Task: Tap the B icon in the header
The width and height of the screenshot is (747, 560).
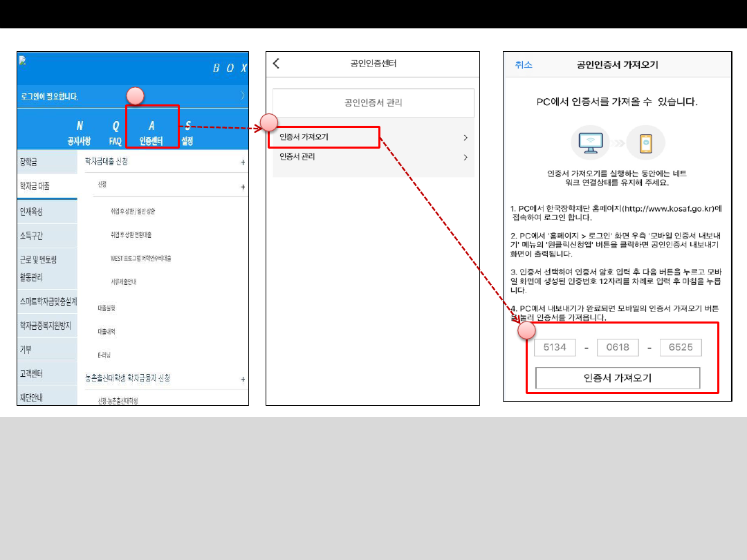Action: coord(216,68)
